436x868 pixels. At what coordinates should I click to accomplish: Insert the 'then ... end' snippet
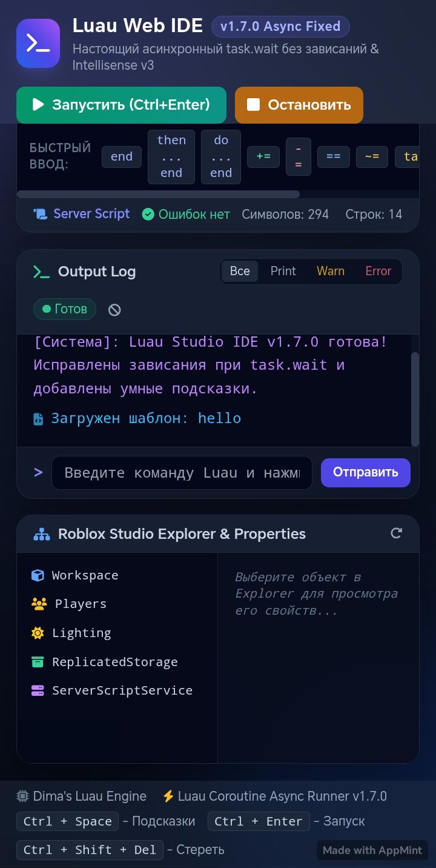(171, 157)
